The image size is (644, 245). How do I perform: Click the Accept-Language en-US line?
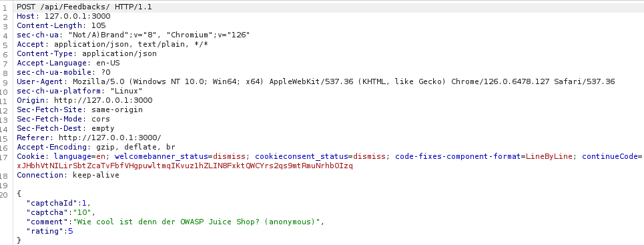pyautogui.click(x=68, y=63)
